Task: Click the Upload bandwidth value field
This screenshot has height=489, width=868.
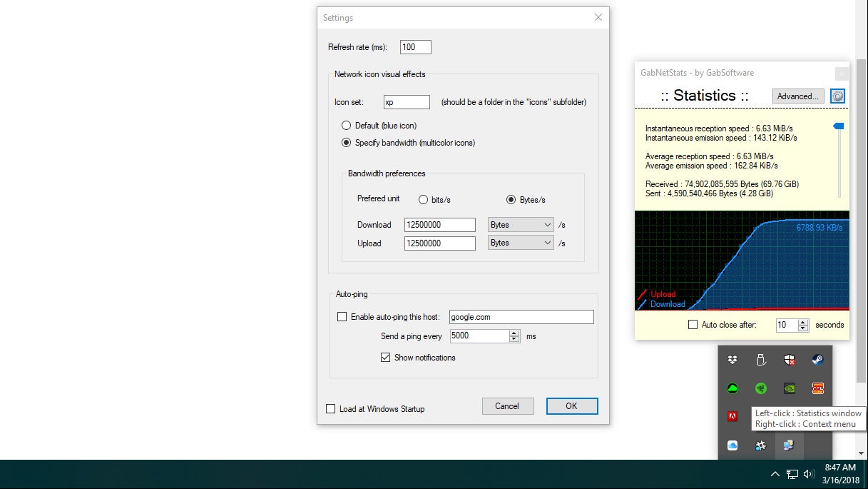Action: (x=440, y=243)
